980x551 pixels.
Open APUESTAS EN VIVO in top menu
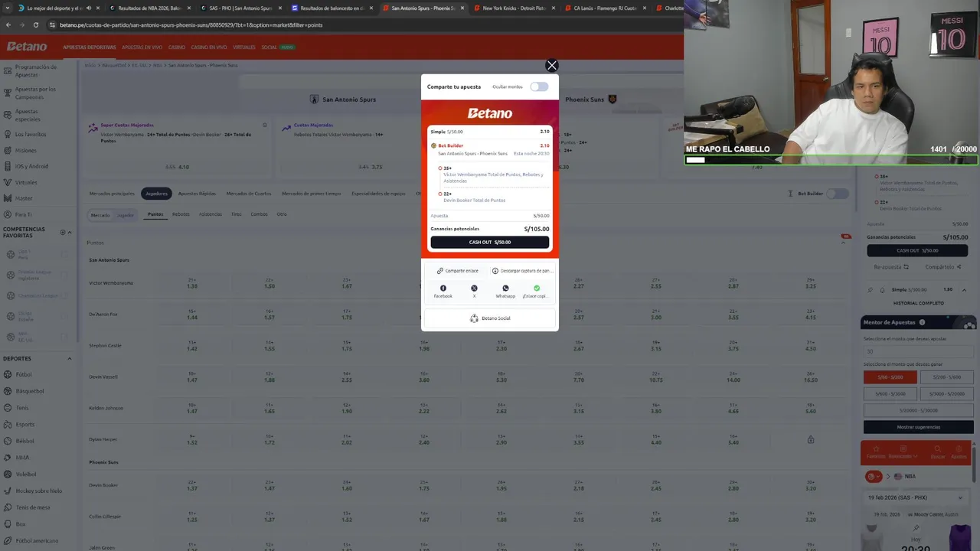point(142,47)
